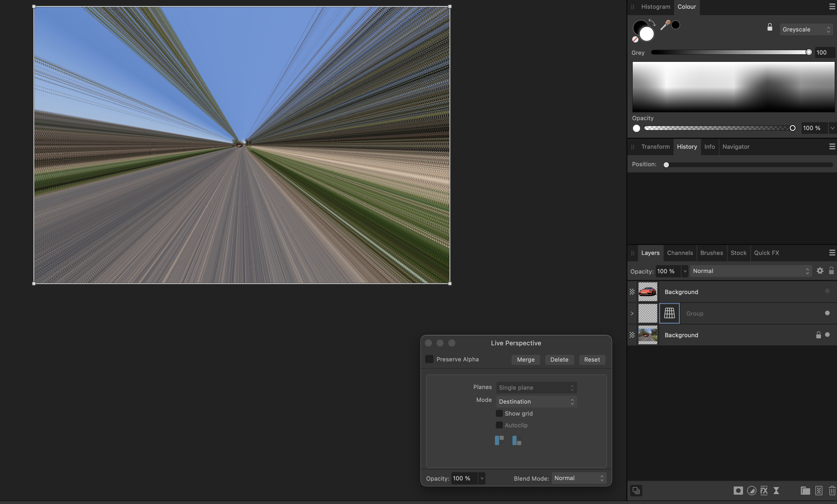This screenshot has width=837, height=504.
Task: Set colour to none with red-slash icon
Action: point(635,39)
